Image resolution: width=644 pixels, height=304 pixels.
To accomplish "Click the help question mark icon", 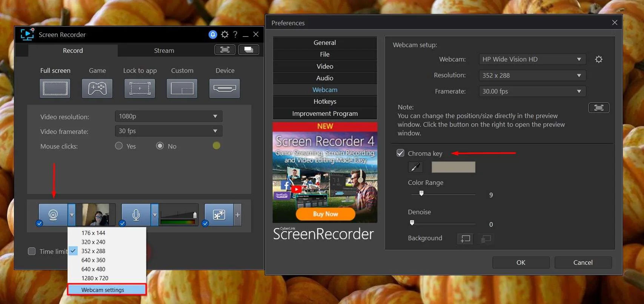I will click(x=235, y=35).
